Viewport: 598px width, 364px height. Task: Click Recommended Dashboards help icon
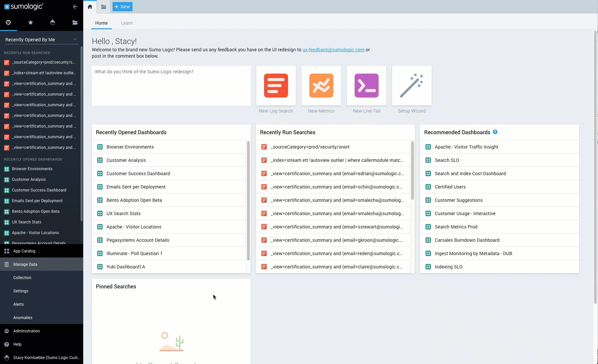point(495,132)
